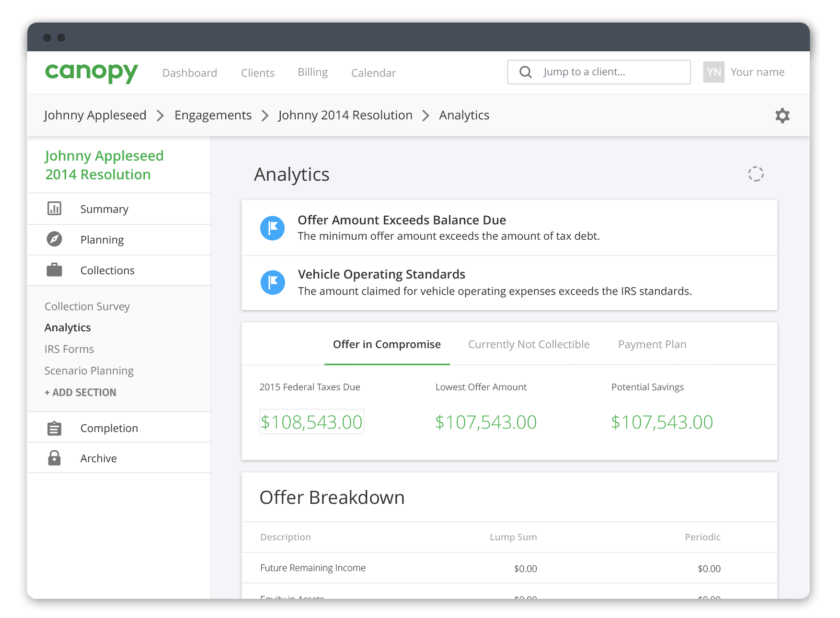The height and width of the screenshot is (618, 840).
Task: Go to the Dashboard
Action: 190,72
